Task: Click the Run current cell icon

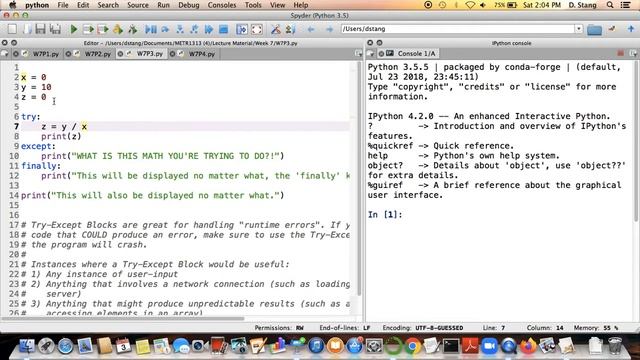Action: (x=88, y=29)
